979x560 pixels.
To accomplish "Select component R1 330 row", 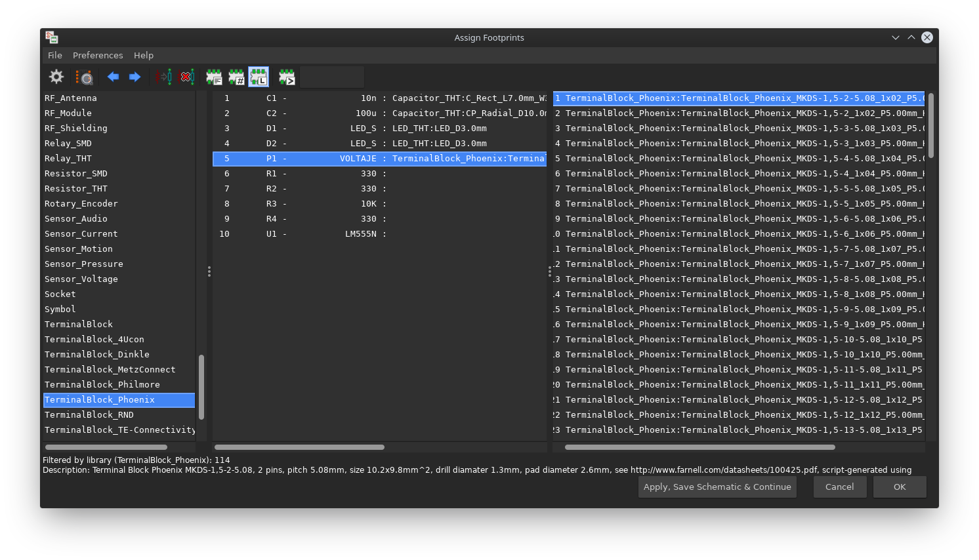I will pyautogui.click(x=380, y=174).
